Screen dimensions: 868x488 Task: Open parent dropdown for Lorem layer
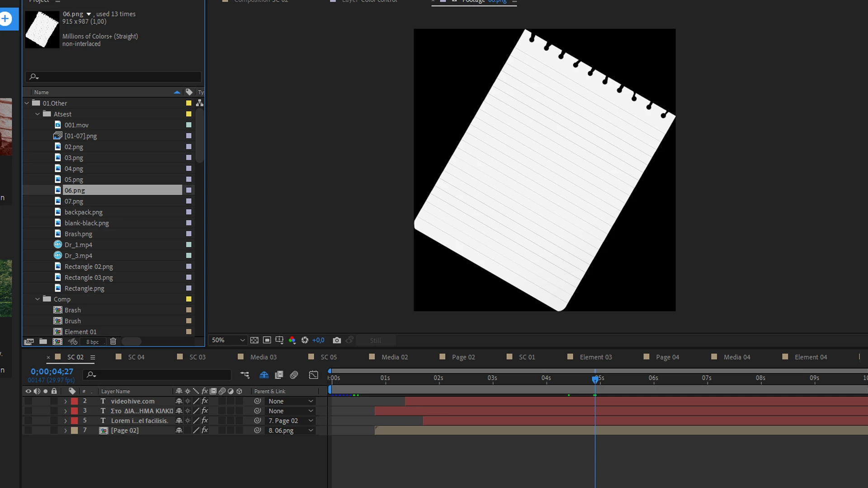[x=311, y=421]
